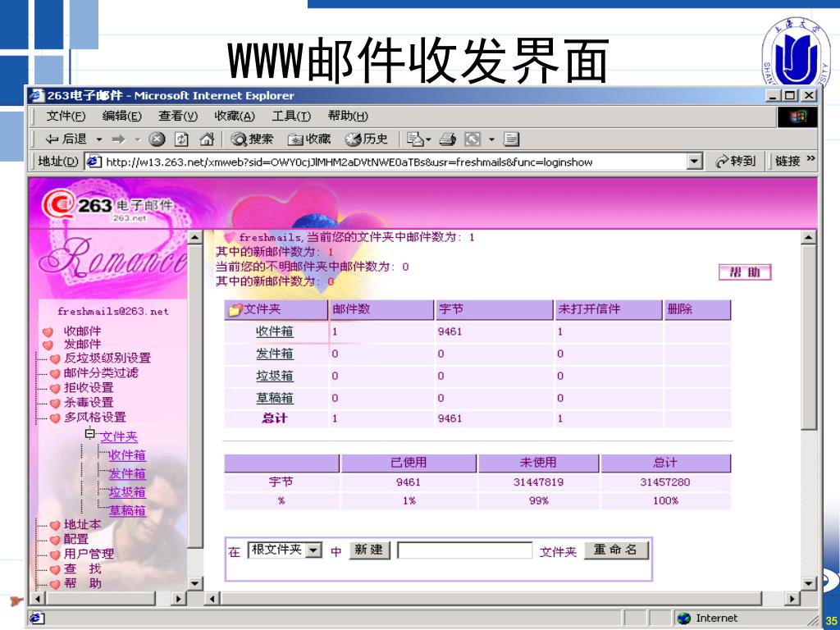Open 查 找 in the sidebar
This screenshot has width=840, height=630.
[x=83, y=569]
